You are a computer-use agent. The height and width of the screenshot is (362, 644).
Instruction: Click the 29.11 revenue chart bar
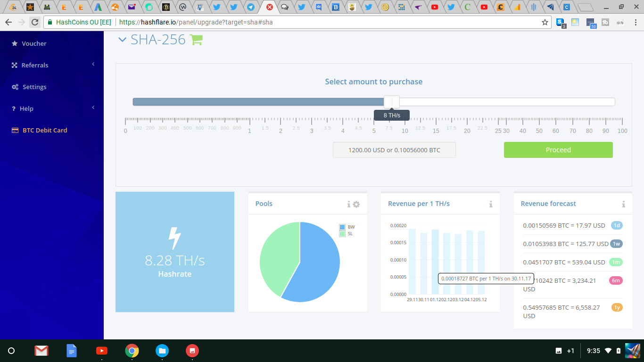412,262
